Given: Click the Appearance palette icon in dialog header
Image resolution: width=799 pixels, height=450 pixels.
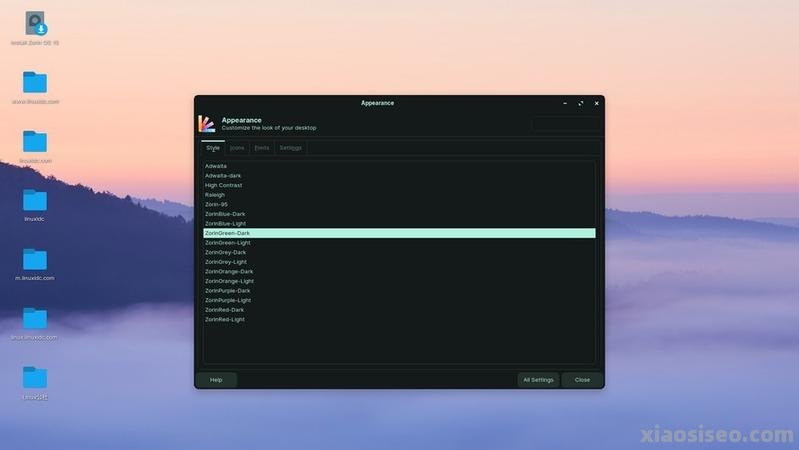Looking at the screenshot, I should (x=206, y=124).
